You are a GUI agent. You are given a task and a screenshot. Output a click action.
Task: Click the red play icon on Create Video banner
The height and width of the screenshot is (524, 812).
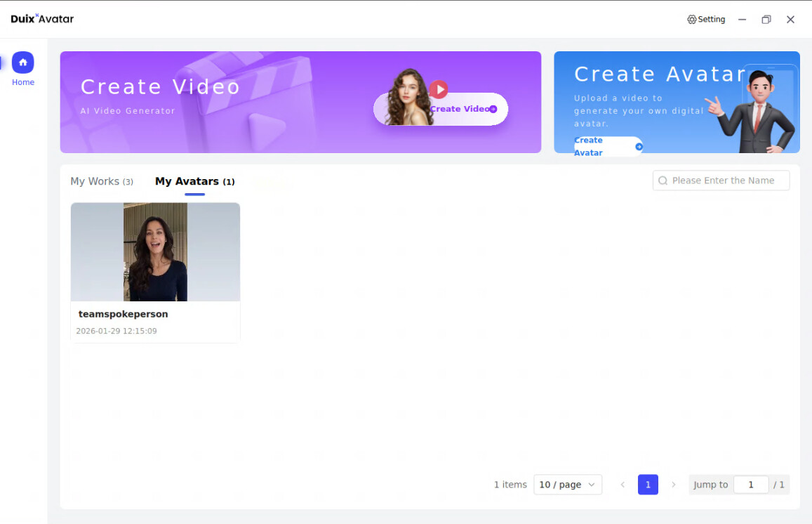coord(439,89)
